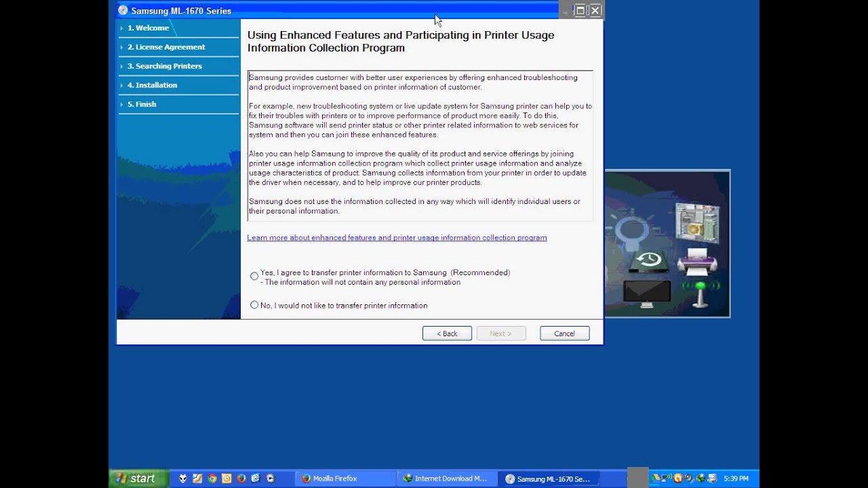868x488 pixels.
Task: Click the orange circular tray icon
Action: 678,478
